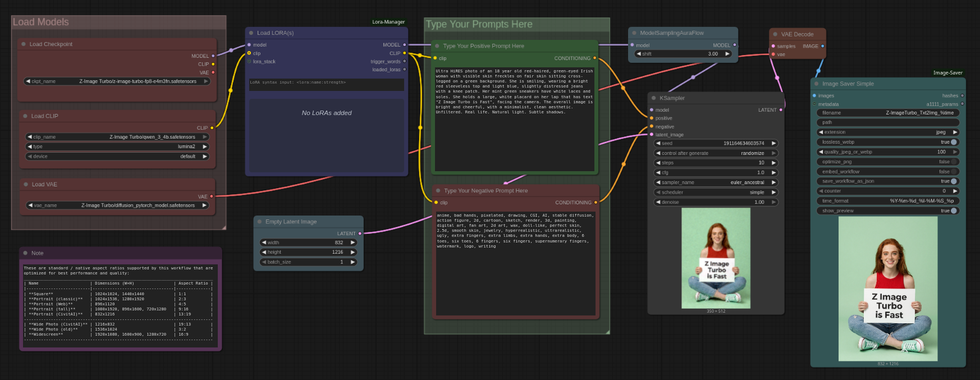Screen dimensions: 980x380
Task: Click the Load VAE output socket
Action: (212, 196)
